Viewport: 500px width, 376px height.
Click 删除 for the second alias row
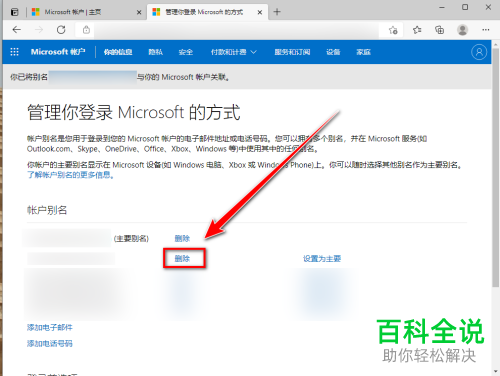point(182,258)
